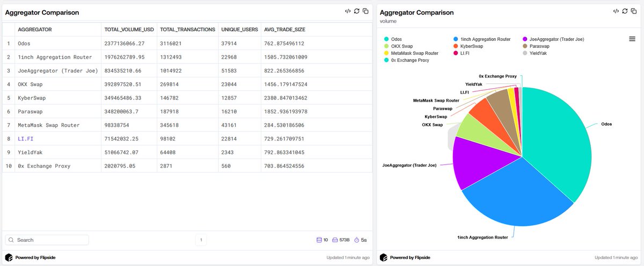Toggle 1inch Aggregation Router in chart legend
The height and width of the screenshot is (266, 644).
(482, 39)
